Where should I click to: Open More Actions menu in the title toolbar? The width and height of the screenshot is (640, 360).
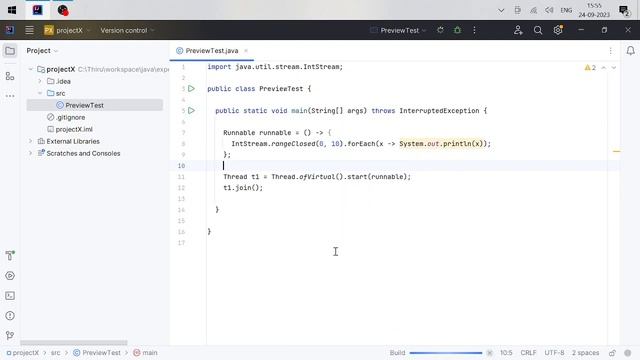pos(474,30)
